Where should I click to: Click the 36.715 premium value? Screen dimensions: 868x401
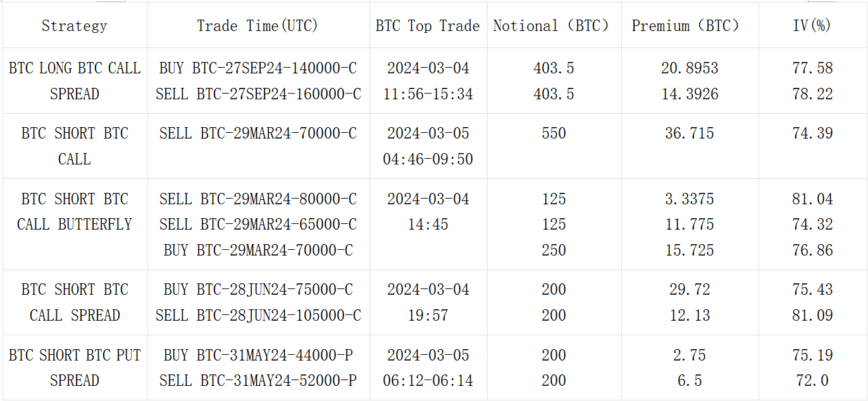click(x=689, y=133)
